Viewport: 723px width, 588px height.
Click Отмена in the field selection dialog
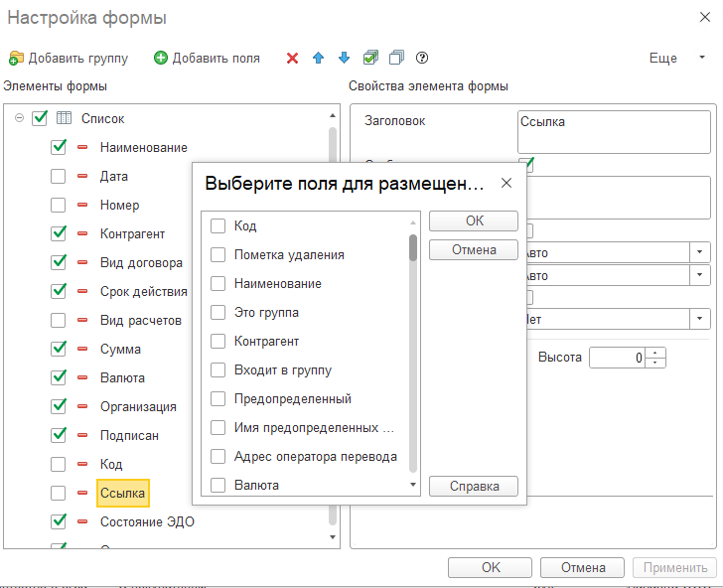[474, 249]
